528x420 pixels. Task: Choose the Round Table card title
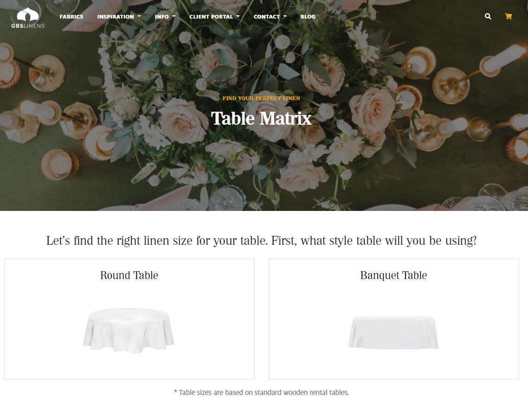(129, 275)
